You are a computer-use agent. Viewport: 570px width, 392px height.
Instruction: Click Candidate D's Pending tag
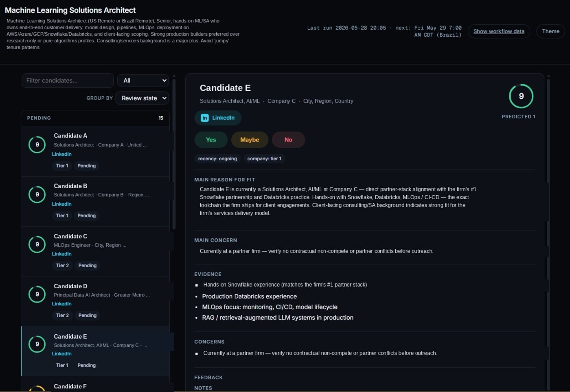88,315
